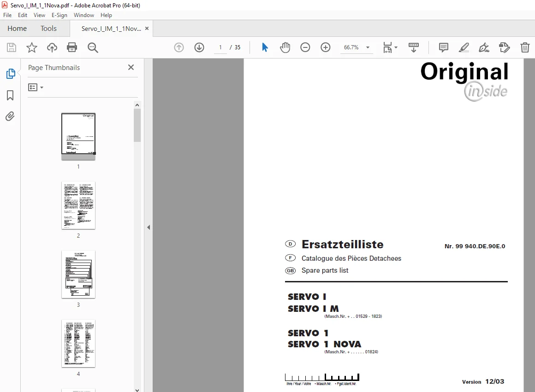Screen dimensions: 535x392
Task: Click 'Nr. 99 940.DE.90E.0' text
Action: (x=475, y=246)
